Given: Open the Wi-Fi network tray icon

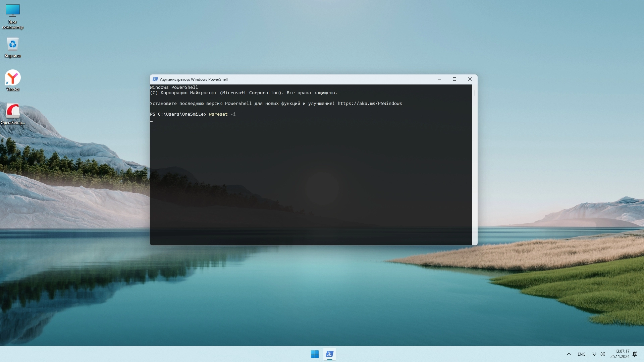Looking at the screenshot, I should pyautogui.click(x=594, y=354).
